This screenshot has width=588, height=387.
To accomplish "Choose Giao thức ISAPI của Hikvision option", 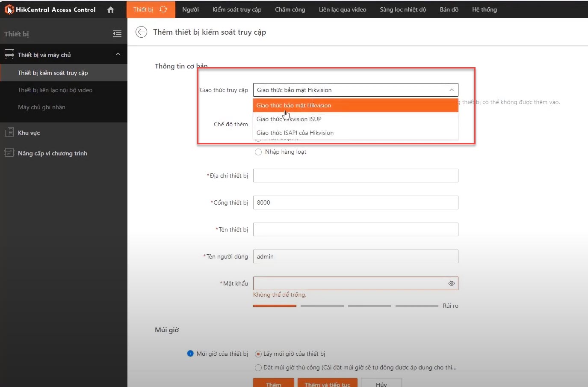I will tap(295, 133).
